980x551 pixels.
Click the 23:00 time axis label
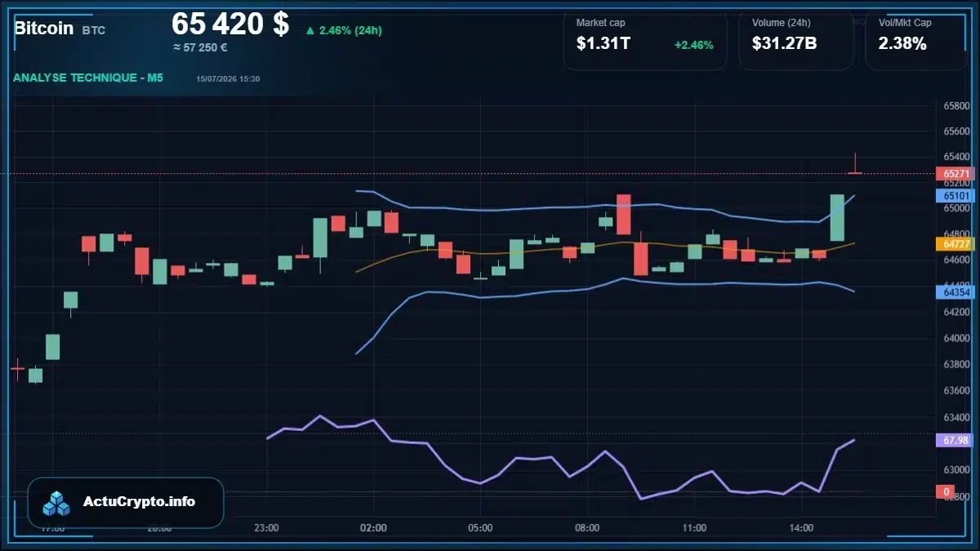pyautogui.click(x=266, y=528)
